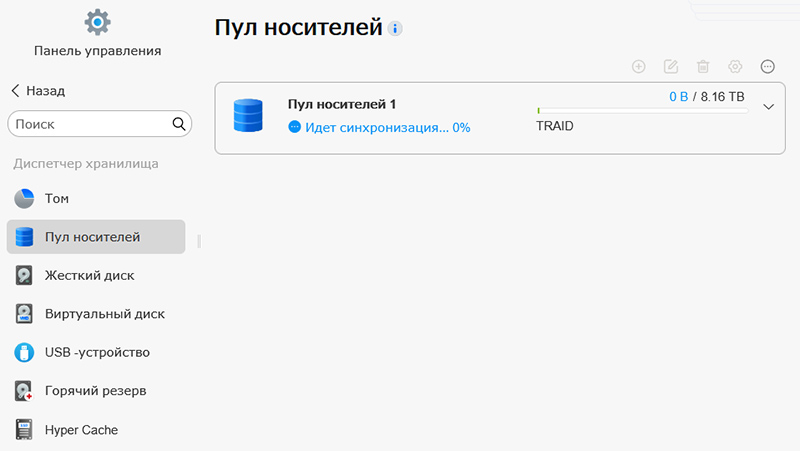The height and width of the screenshot is (451, 800).
Task: Click the storage pool capacity usage bar
Action: click(x=642, y=110)
